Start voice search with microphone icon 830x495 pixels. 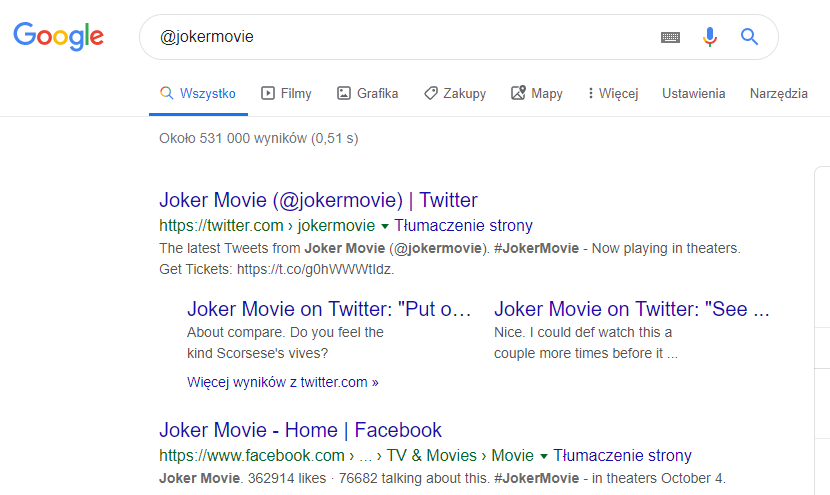[x=710, y=37]
